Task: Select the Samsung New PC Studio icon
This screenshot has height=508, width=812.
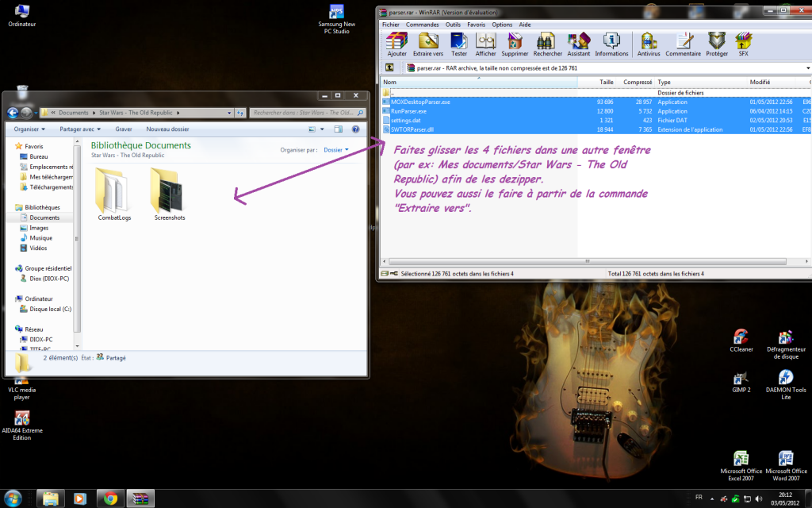Action: pos(336,19)
